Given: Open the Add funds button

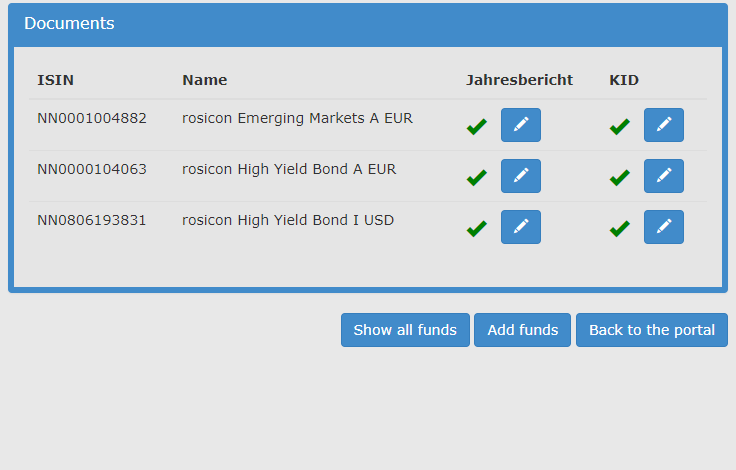Looking at the screenshot, I should tap(522, 330).
